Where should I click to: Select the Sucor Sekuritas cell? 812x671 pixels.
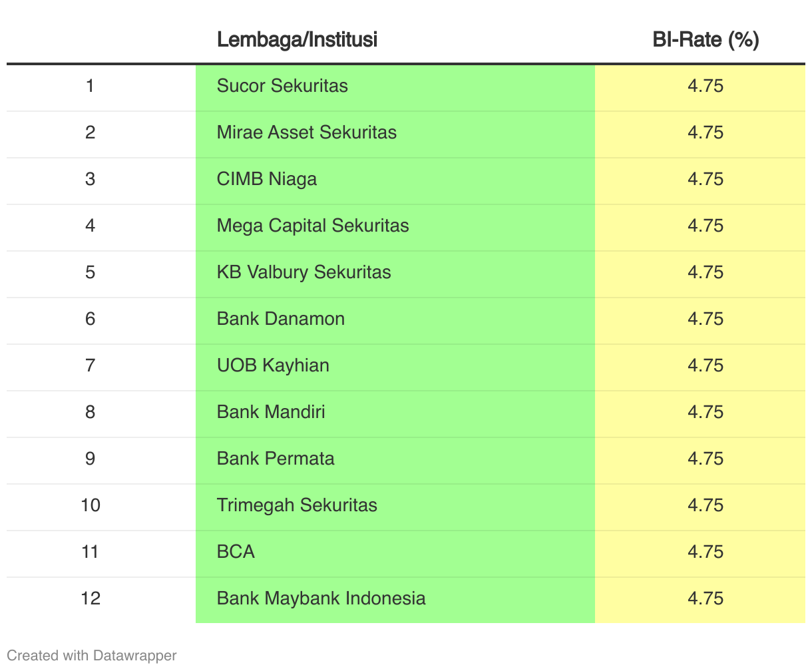pos(282,87)
